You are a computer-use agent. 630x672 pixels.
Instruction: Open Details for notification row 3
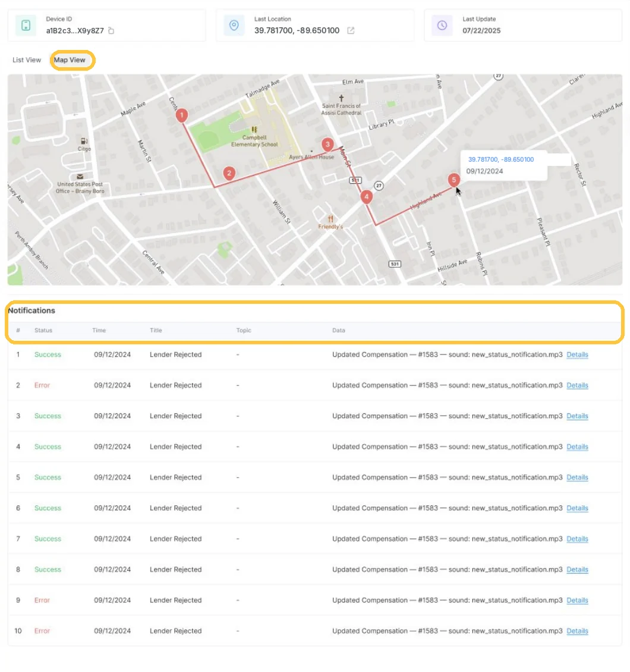click(x=577, y=416)
